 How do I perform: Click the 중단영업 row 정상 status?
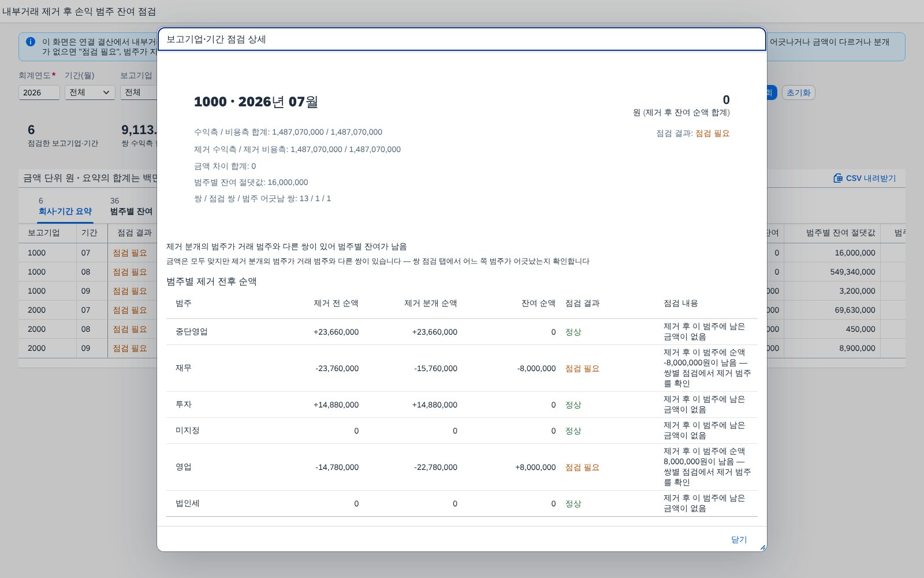pyautogui.click(x=573, y=332)
